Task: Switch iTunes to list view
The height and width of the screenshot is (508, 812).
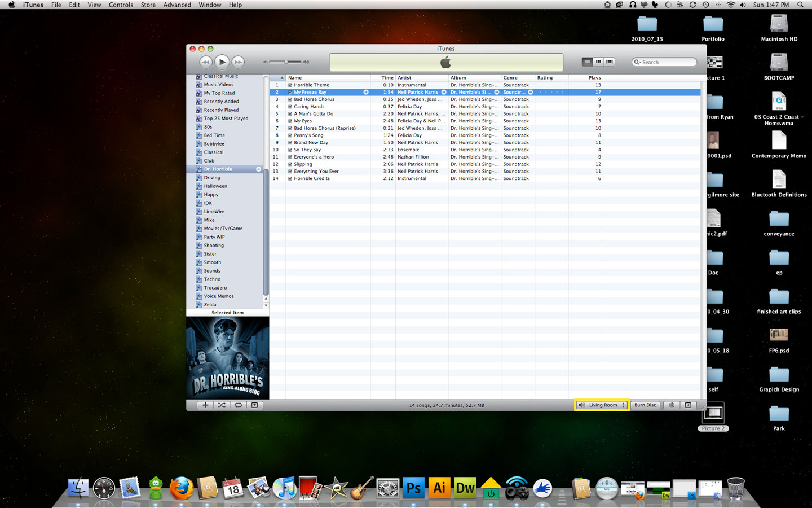Action: click(587, 62)
